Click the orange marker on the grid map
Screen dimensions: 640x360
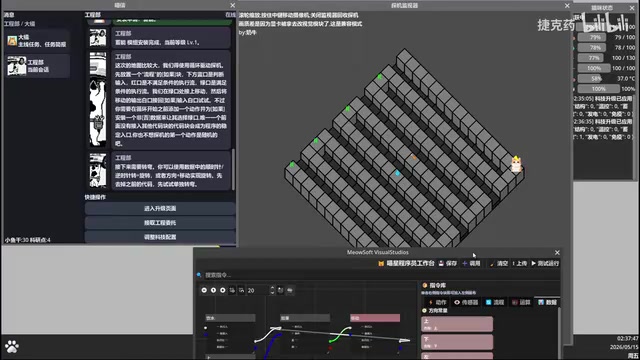tap(414, 157)
